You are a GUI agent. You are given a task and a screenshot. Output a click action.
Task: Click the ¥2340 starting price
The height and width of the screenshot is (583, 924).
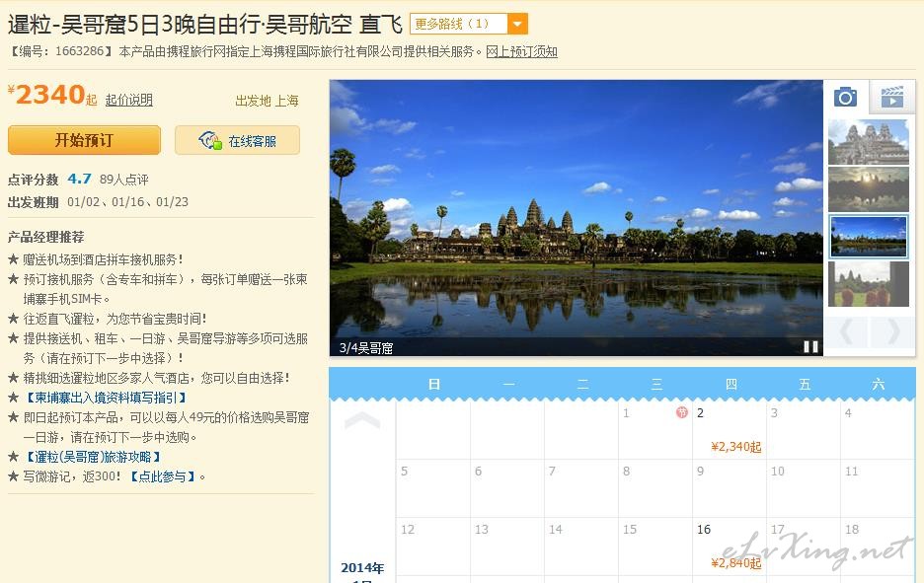(x=52, y=95)
